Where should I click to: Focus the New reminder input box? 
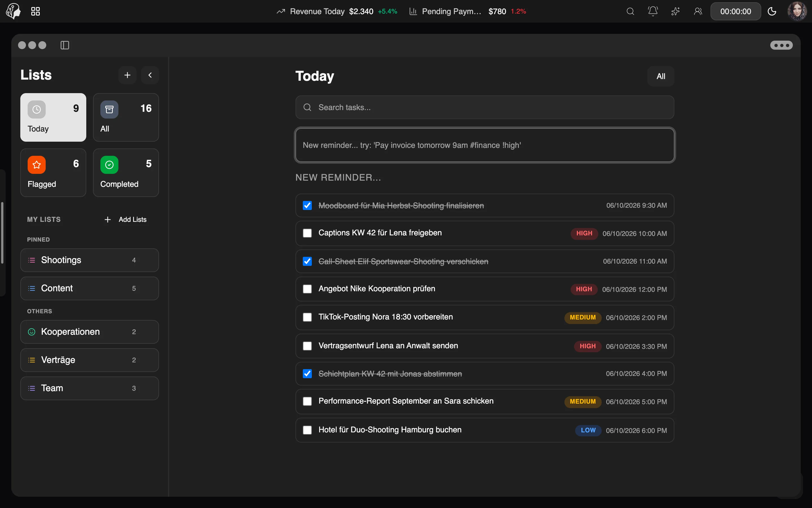click(485, 145)
